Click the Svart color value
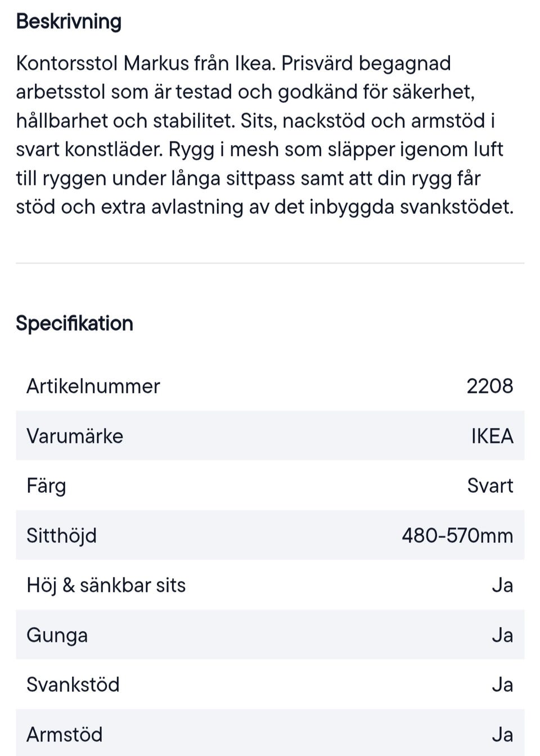The image size is (540, 756). coord(489,486)
